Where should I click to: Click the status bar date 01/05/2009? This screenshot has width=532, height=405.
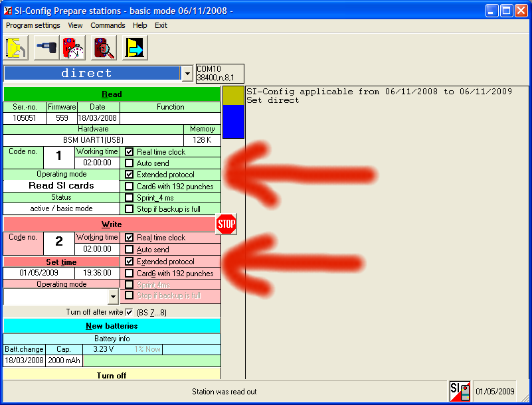click(x=495, y=392)
